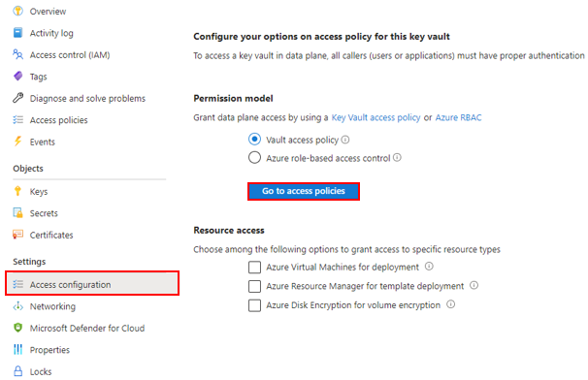
Task: Tick Azure Disk Encryption for volume encryption
Action: [x=254, y=305]
